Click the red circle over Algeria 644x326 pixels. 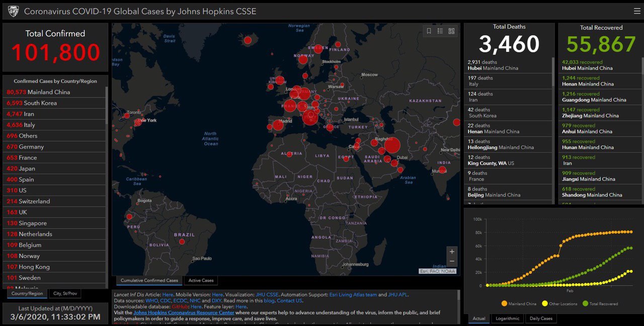(x=289, y=154)
